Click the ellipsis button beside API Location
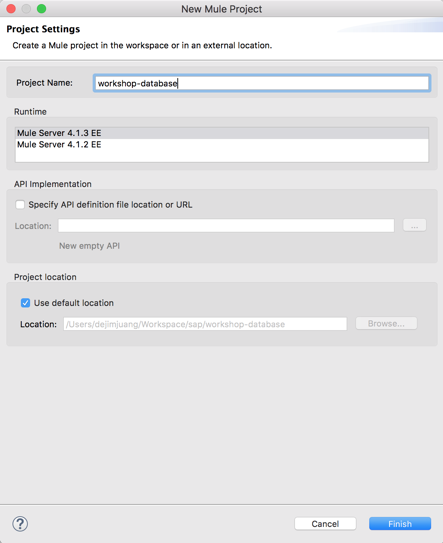This screenshot has height=543, width=443. pos(415,225)
